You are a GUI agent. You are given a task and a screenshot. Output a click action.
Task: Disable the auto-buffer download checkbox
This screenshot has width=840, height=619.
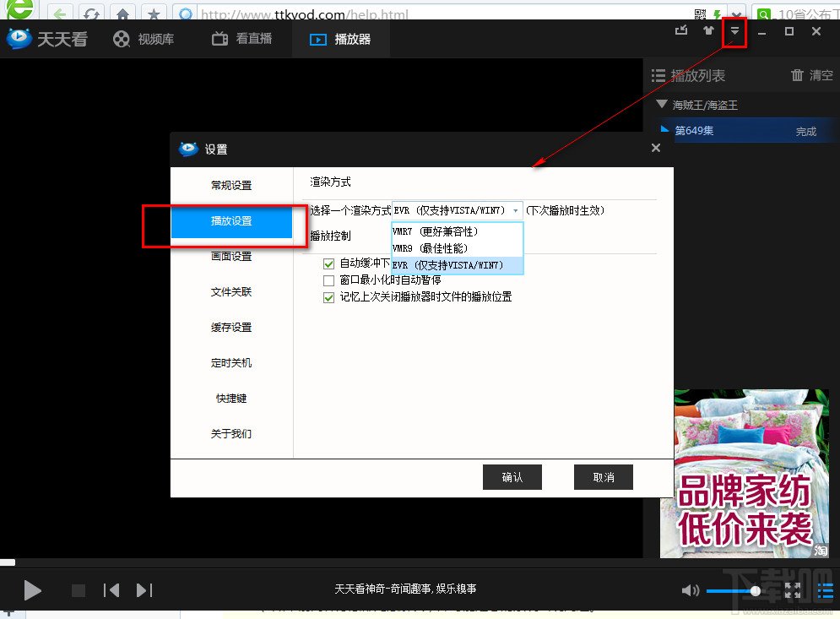(328, 263)
